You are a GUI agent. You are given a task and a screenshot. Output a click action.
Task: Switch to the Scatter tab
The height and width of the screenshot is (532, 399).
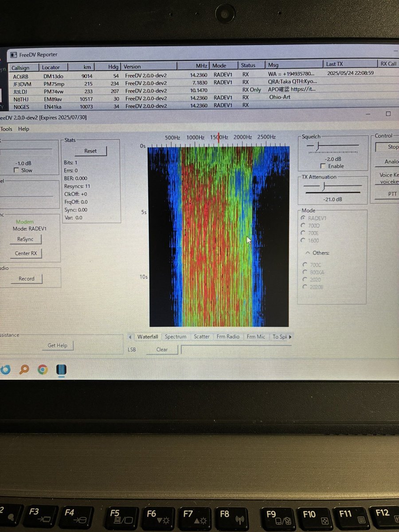point(202,337)
